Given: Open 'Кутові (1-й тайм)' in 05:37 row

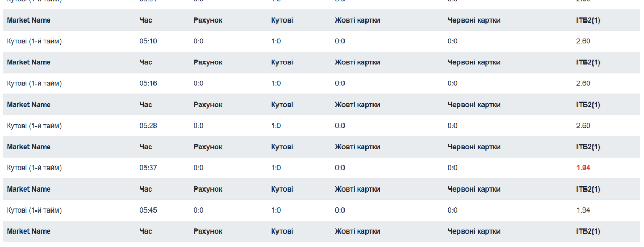Looking at the screenshot, I should [34, 168].
